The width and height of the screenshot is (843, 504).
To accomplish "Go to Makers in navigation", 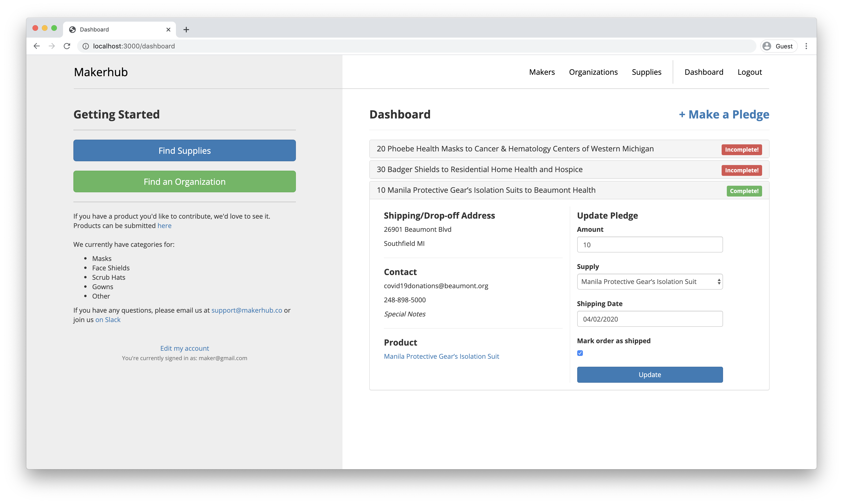I will 542,72.
